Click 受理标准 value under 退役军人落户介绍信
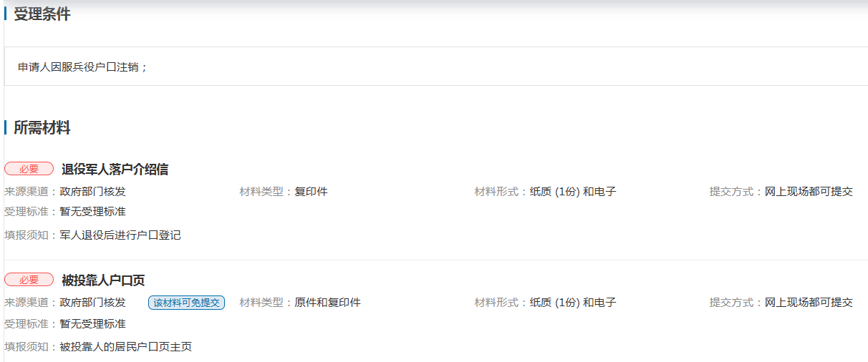The height and width of the screenshot is (362, 868). click(92, 212)
